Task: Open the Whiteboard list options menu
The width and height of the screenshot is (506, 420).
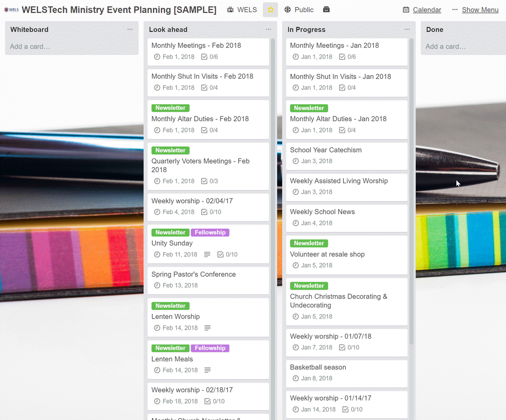Action: [x=130, y=30]
